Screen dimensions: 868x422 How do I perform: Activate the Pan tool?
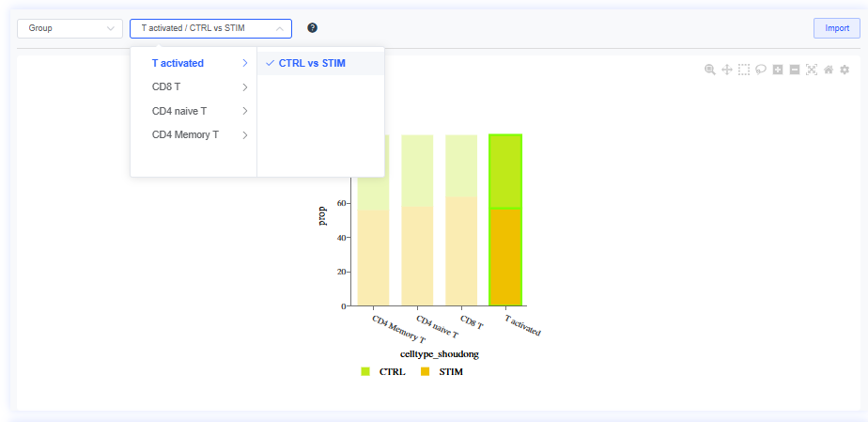coord(727,70)
